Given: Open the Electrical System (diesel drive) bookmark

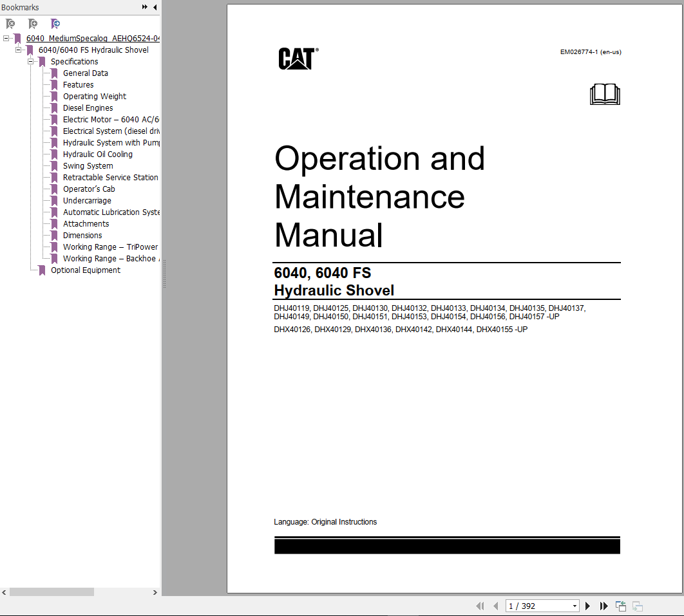Looking at the screenshot, I should pos(111,131).
